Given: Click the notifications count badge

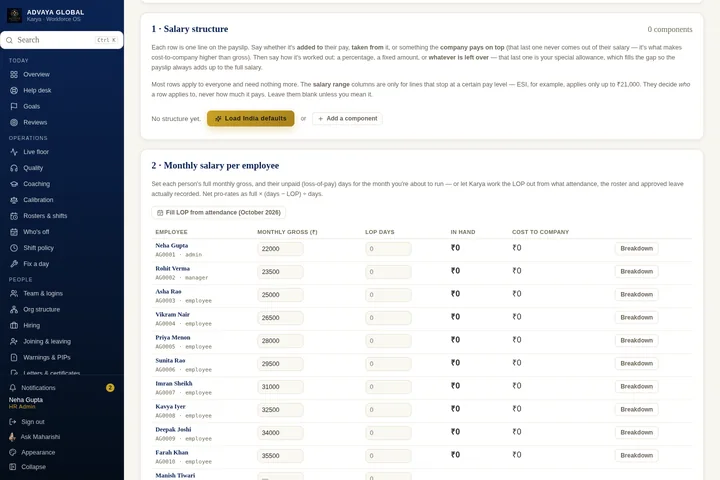Looking at the screenshot, I should [110, 388].
